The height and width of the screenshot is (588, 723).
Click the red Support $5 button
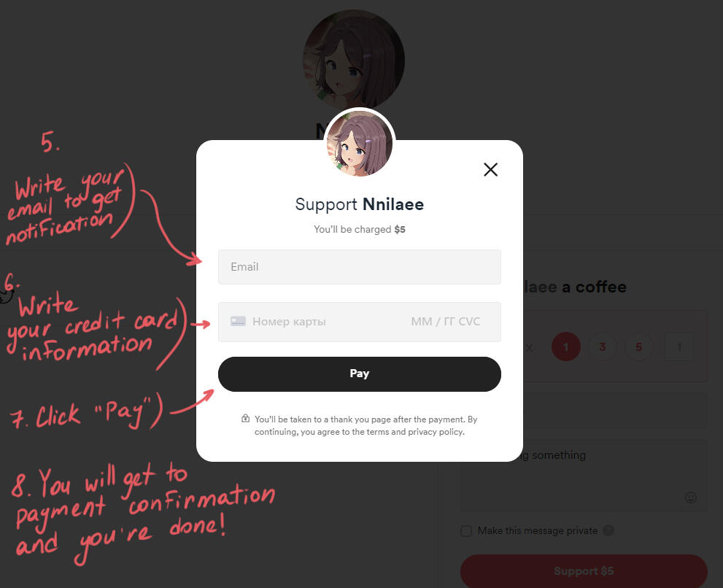coord(583,571)
